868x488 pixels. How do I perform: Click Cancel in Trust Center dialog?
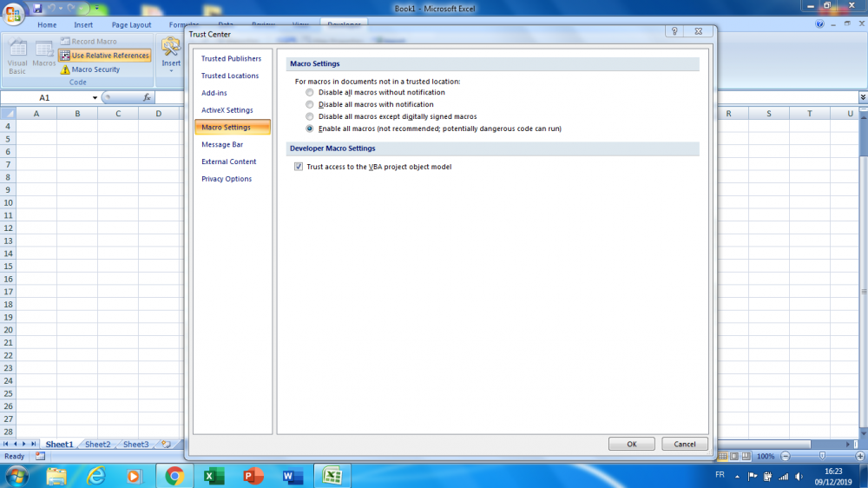pyautogui.click(x=685, y=445)
